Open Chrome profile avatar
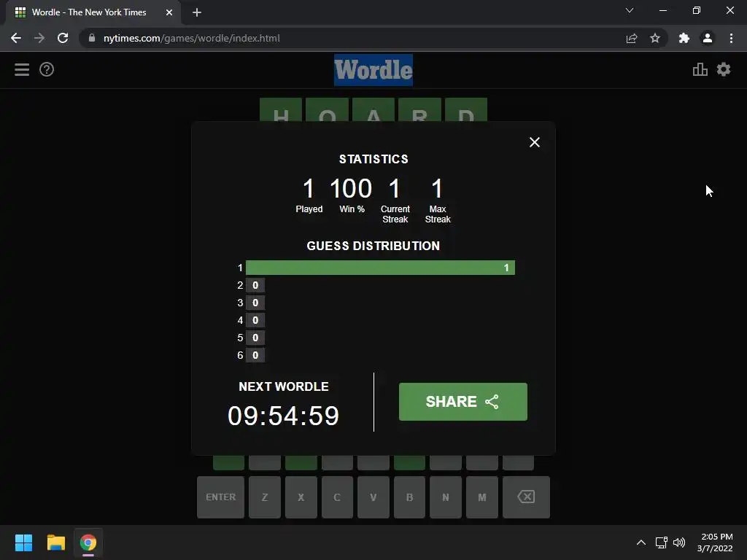The width and height of the screenshot is (747, 560). (x=708, y=38)
